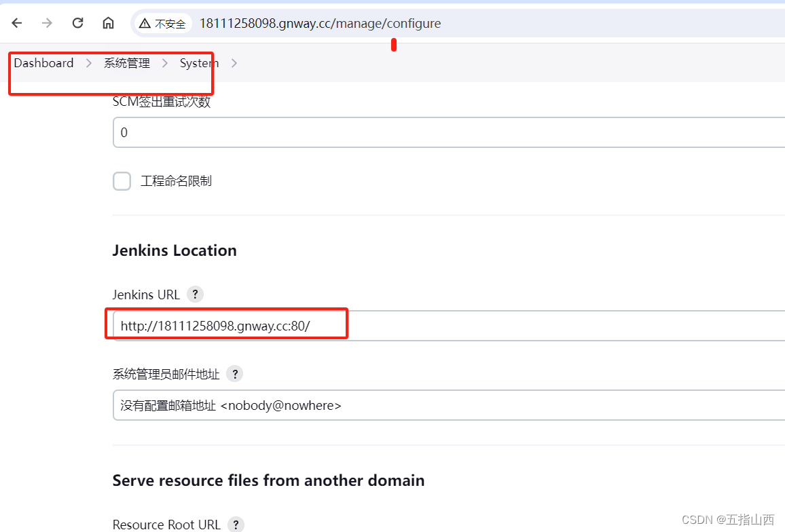Enable the 工程命名限制 checkbox
Screen dimensions: 785x532
click(x=122, y=181)
